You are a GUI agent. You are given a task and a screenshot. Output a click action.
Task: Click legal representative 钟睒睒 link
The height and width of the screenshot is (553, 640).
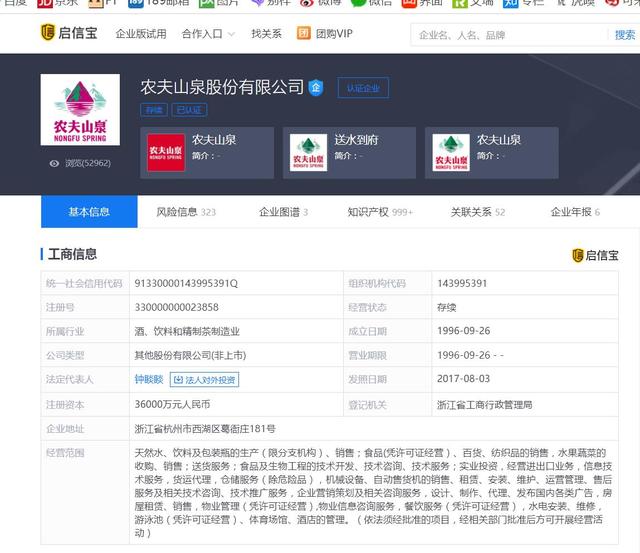[x=149, y=380]
